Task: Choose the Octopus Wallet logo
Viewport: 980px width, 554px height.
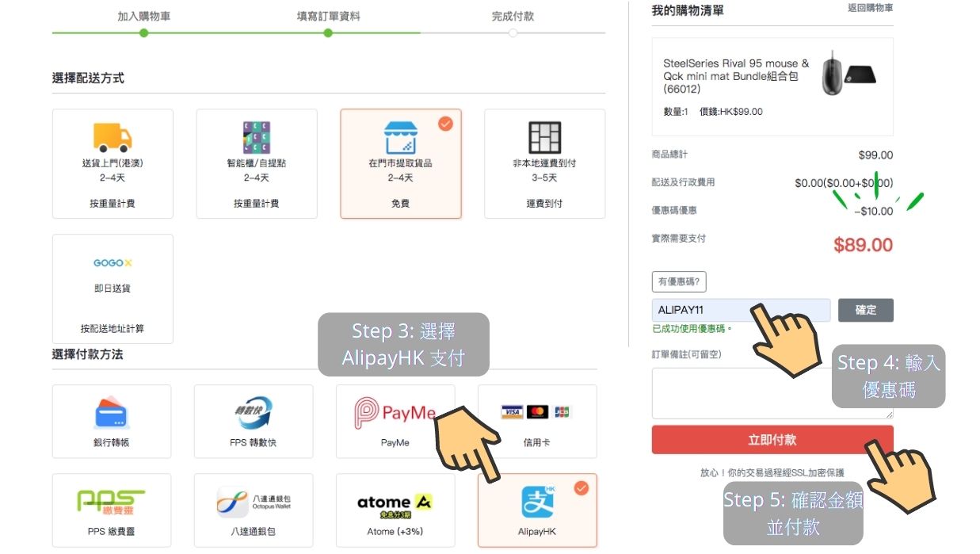Action: coord(254,502)
